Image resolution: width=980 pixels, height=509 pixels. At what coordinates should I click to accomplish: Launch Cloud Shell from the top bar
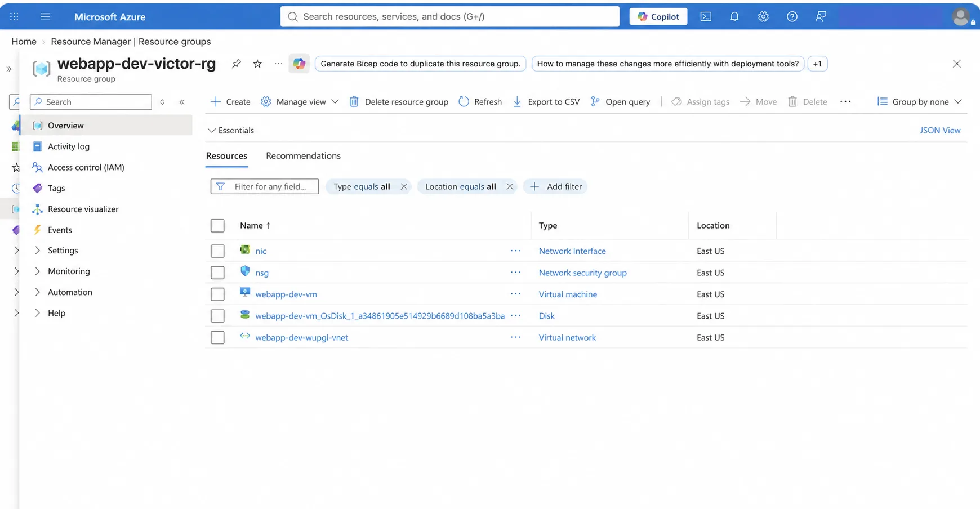point(706,16)
